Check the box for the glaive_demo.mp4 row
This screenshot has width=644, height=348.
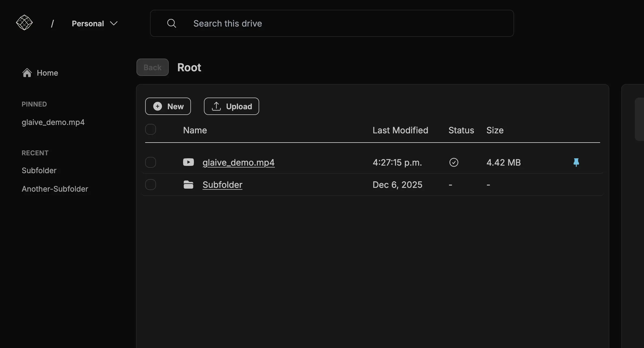pyautogui.click(x=151, y=162)
